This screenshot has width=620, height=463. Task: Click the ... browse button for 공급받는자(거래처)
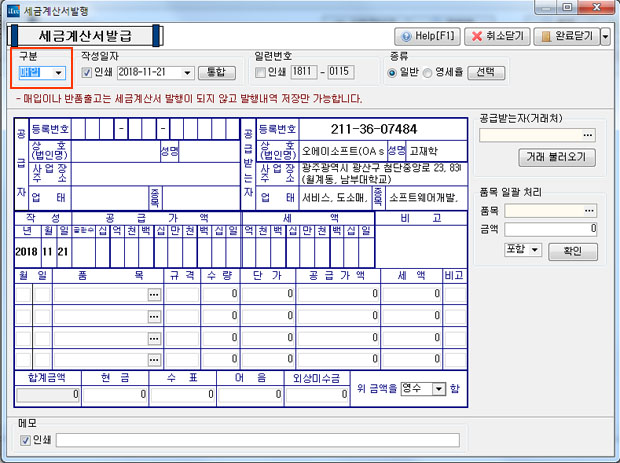588,135
